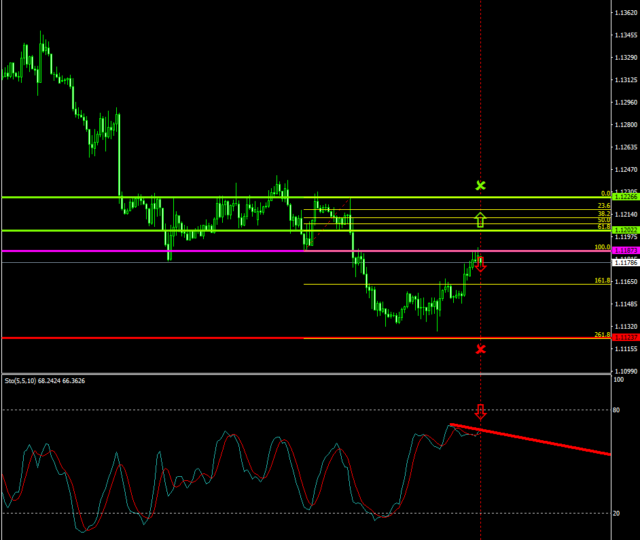Click the current price 1.11786 label

626,262
